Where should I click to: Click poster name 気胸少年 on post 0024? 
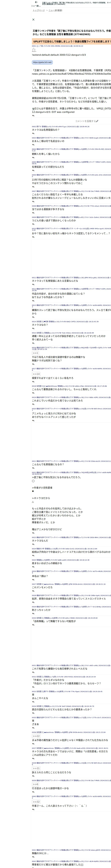[x=40, y=549]
